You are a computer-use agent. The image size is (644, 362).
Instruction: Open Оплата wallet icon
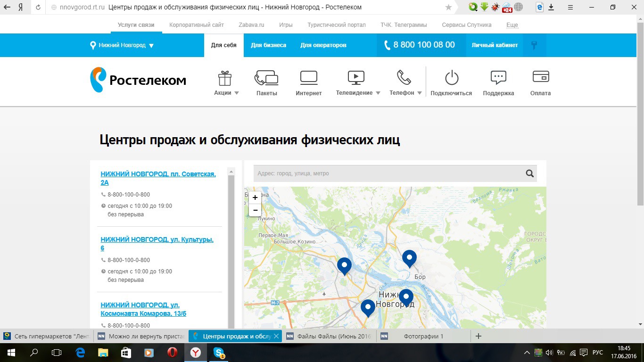click(540, 76)
